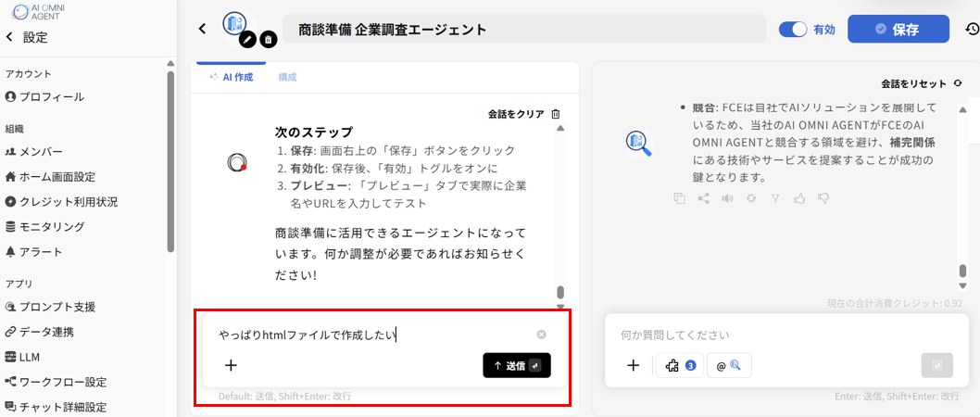Click the scroll-down arrow in the preview chat
The width and height of the screenshot is (980, 417).
click(963, 285)
